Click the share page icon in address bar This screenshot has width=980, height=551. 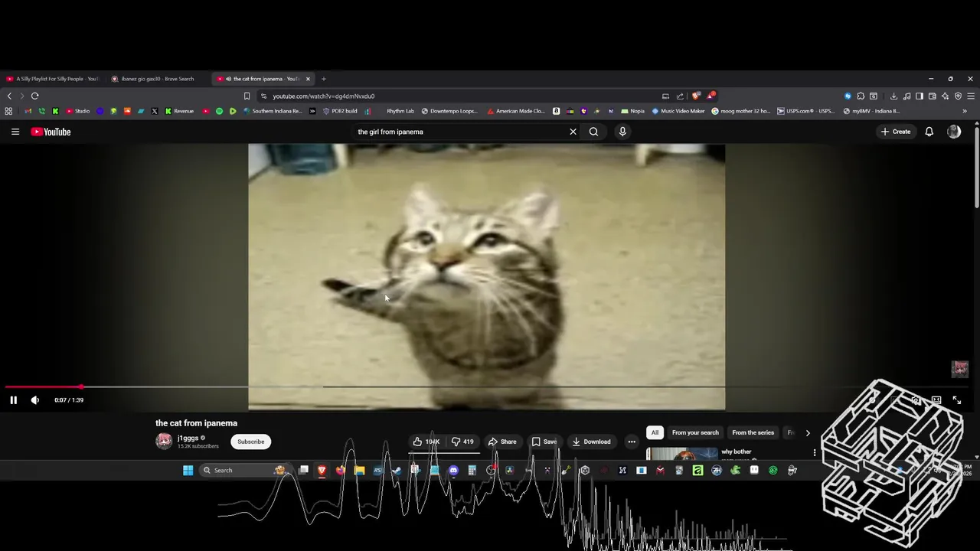coord(680,96)
